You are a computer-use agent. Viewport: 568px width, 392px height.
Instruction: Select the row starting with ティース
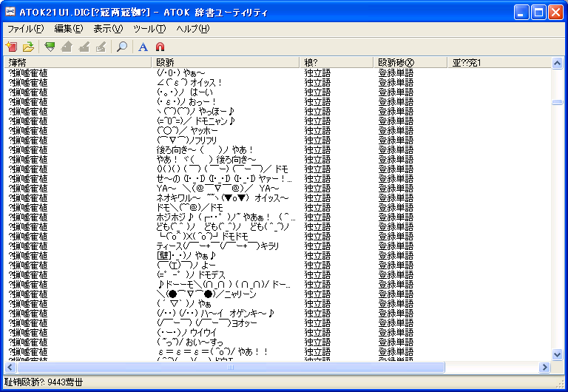[277, 246]
